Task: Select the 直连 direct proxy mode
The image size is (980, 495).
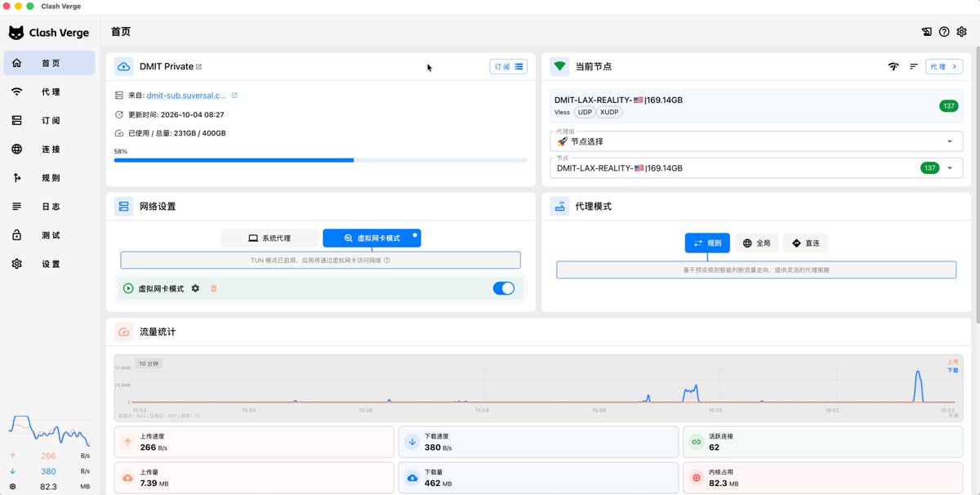Action: tap(805, 243)
